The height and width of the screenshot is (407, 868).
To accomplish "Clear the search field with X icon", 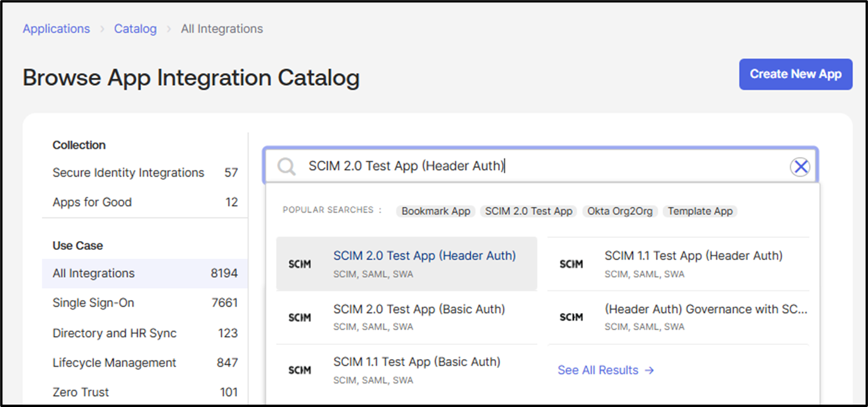I will tap(801, 167).
